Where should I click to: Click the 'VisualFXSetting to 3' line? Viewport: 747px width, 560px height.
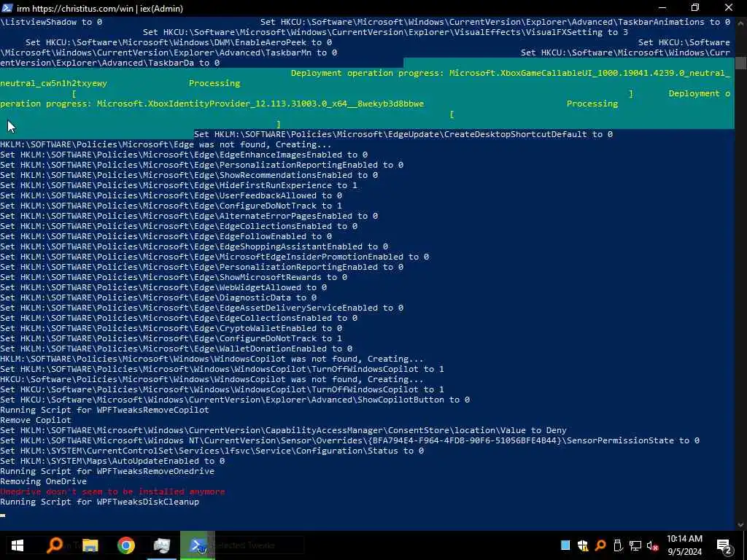(x=385, y=32)
